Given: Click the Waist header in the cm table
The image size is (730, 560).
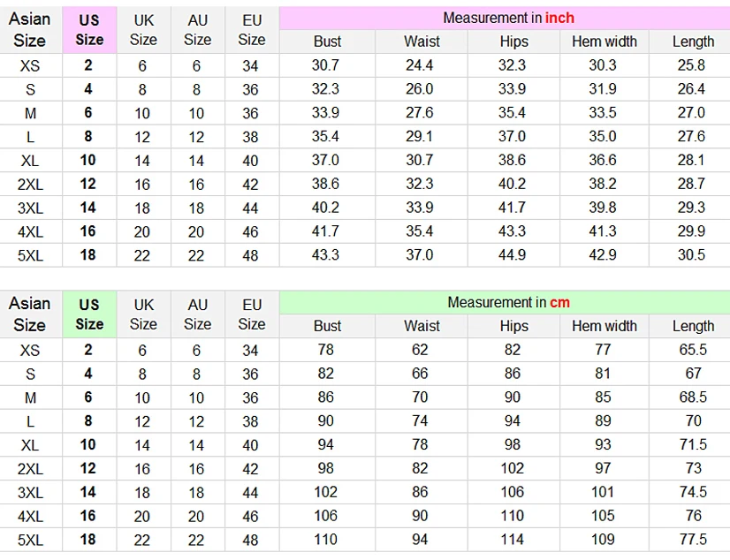Looking at the screenshot, I should (x=422, y=326).
